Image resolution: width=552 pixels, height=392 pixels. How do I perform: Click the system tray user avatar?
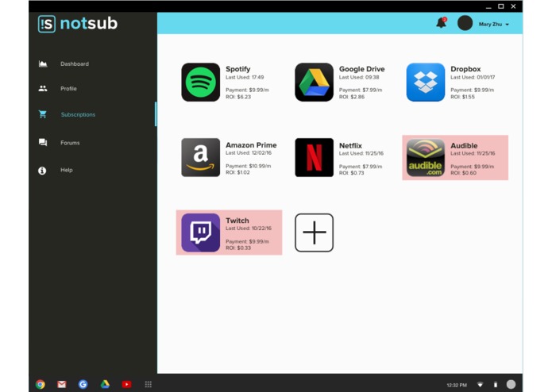click(x=511, y=384)
